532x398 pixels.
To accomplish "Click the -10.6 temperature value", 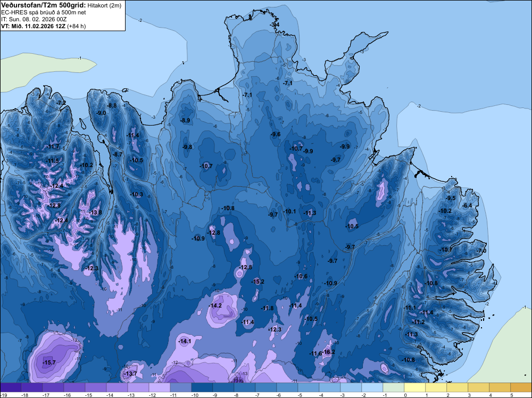I will [301, 276].
